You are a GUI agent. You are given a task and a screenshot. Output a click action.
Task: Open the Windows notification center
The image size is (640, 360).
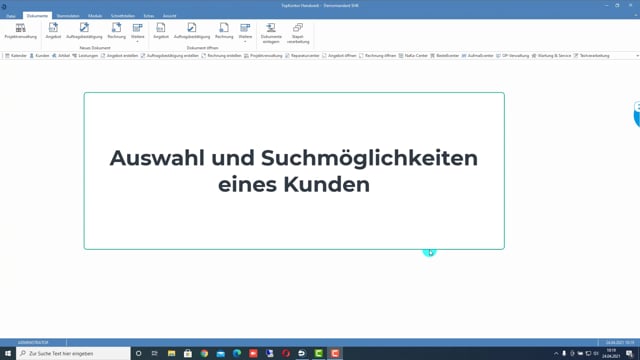[629, 353]
